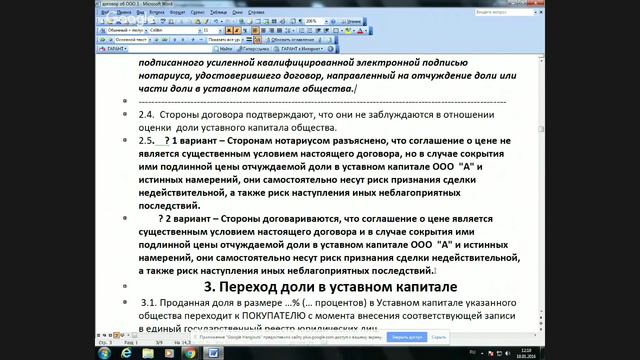Open the Вставка menu

157,12
